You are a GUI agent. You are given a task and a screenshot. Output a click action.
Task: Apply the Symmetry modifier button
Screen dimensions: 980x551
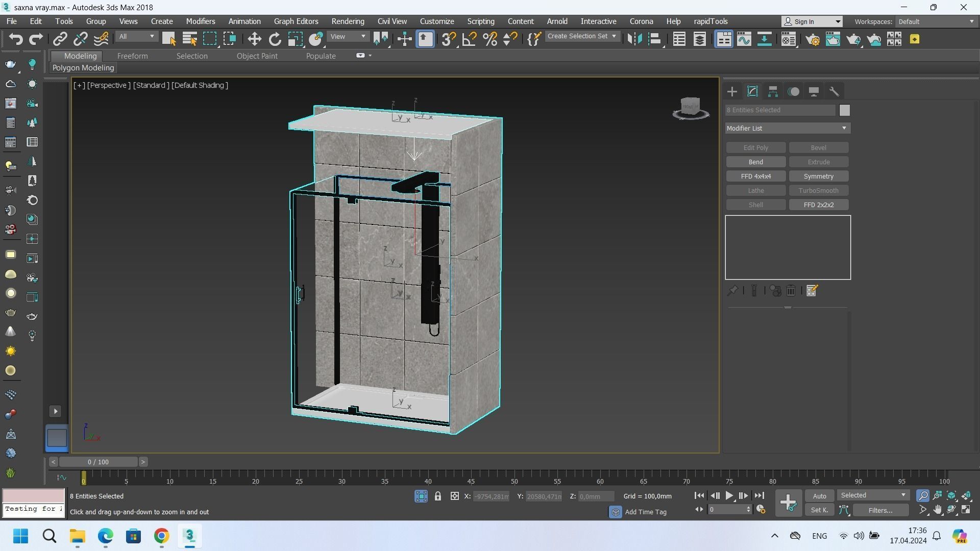818,177
